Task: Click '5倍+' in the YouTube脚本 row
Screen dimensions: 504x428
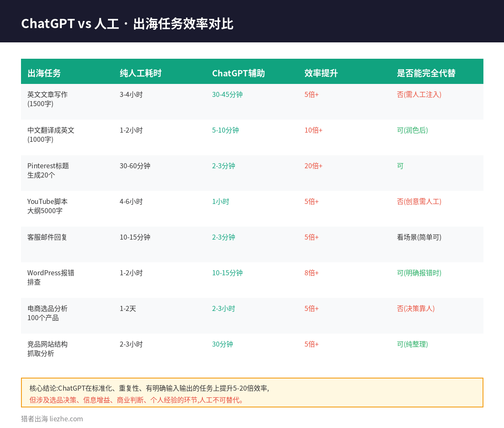Action: 312,201
